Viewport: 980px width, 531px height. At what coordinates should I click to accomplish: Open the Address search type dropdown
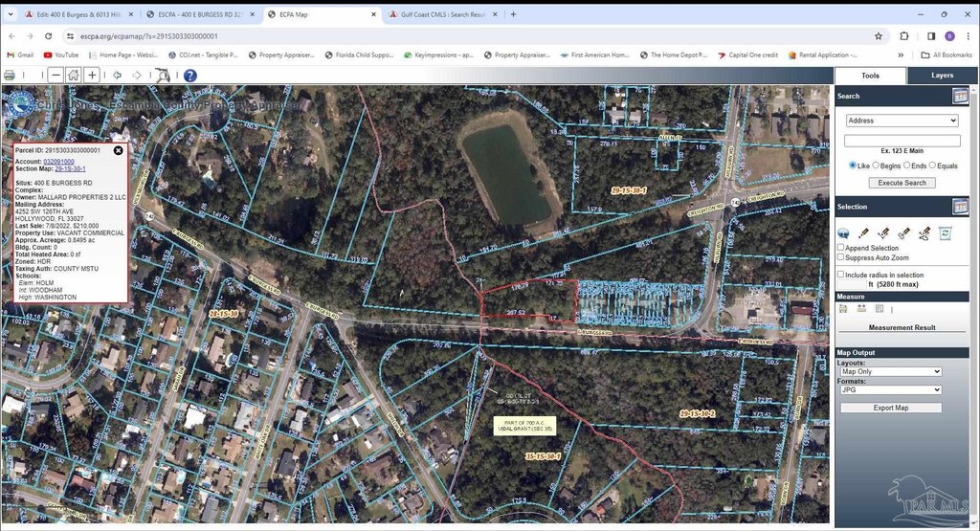point(902,121)
